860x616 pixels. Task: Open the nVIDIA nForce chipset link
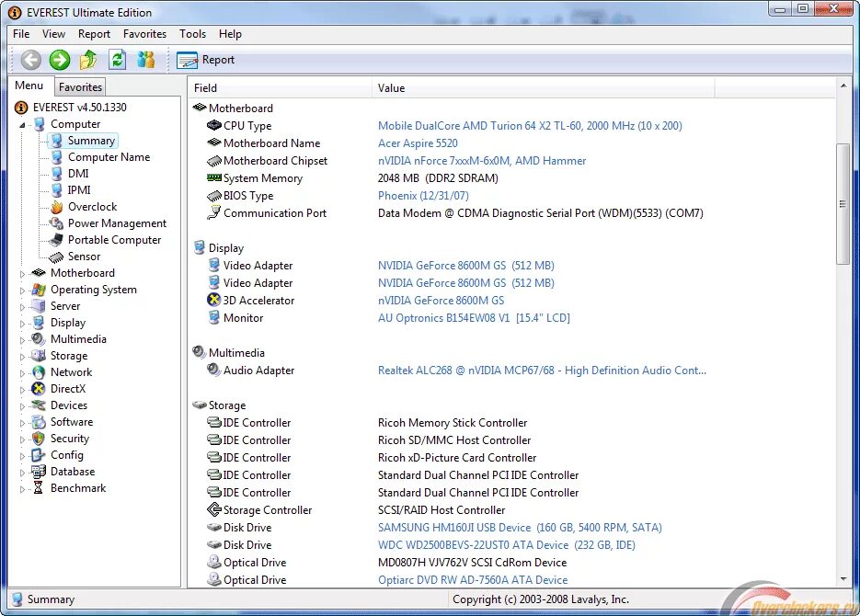point(482,161)
